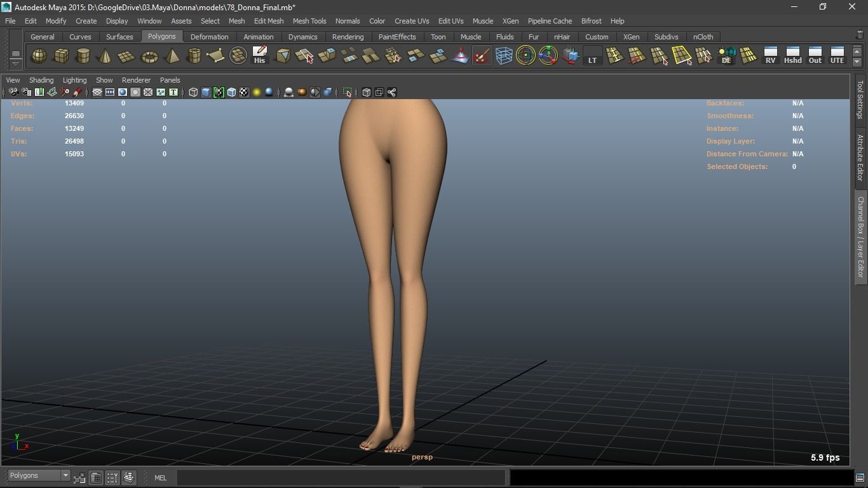Screen dimensions: 868x488
Task: Toggle use all lights yellow sphere icon
Action: click(x=257, y=92)
